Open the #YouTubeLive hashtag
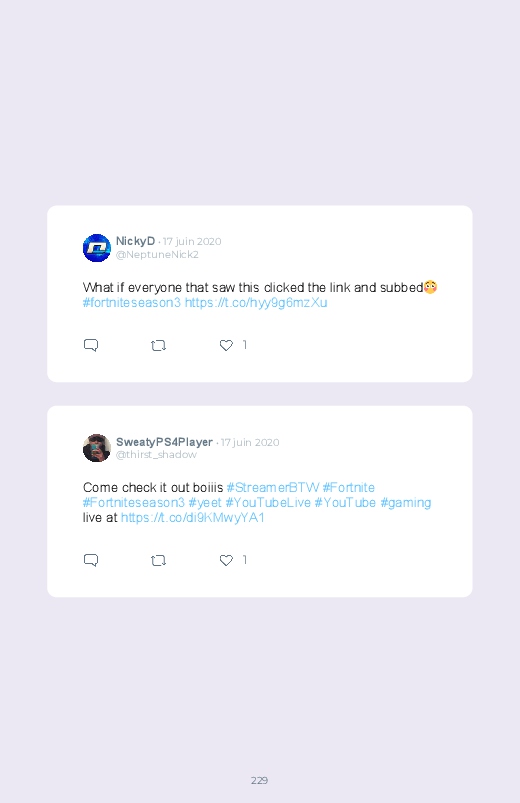 click(x=268, y=503)
